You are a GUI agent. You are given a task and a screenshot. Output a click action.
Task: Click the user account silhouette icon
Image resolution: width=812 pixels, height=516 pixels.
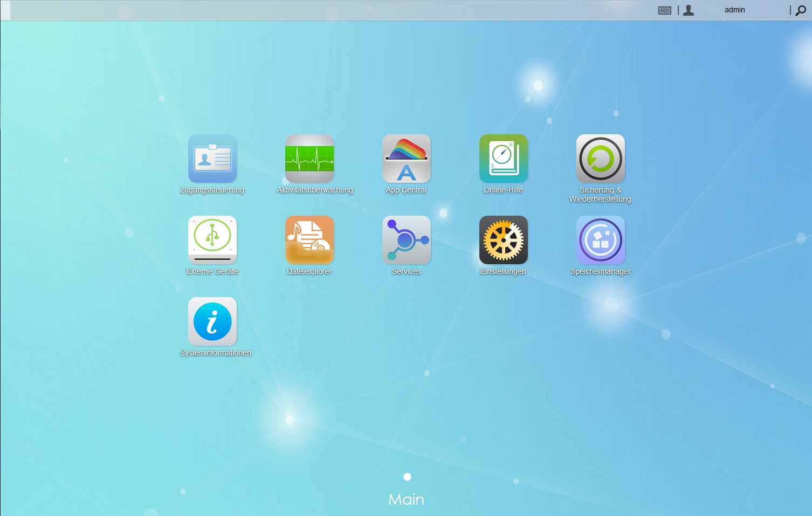689,10
